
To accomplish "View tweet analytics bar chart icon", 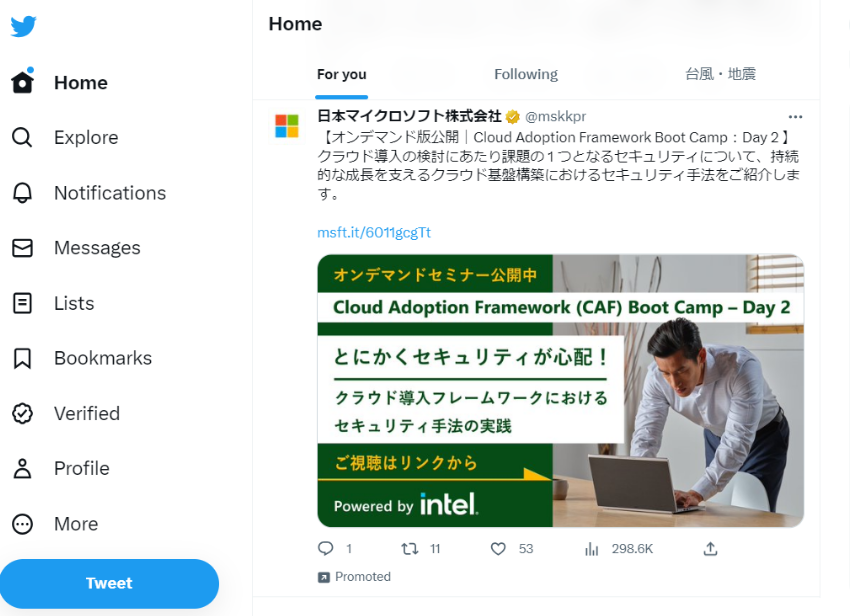I will tap(591, 549).
